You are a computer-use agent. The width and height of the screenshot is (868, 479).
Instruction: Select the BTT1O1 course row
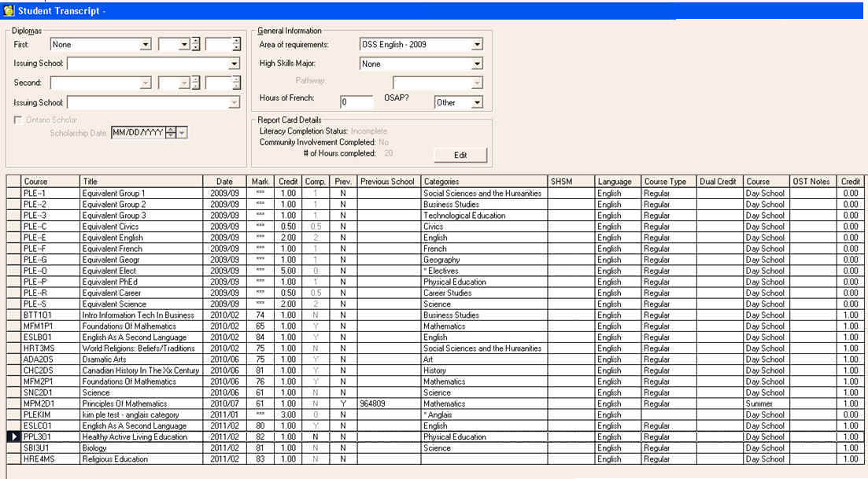tap(50, 315)
